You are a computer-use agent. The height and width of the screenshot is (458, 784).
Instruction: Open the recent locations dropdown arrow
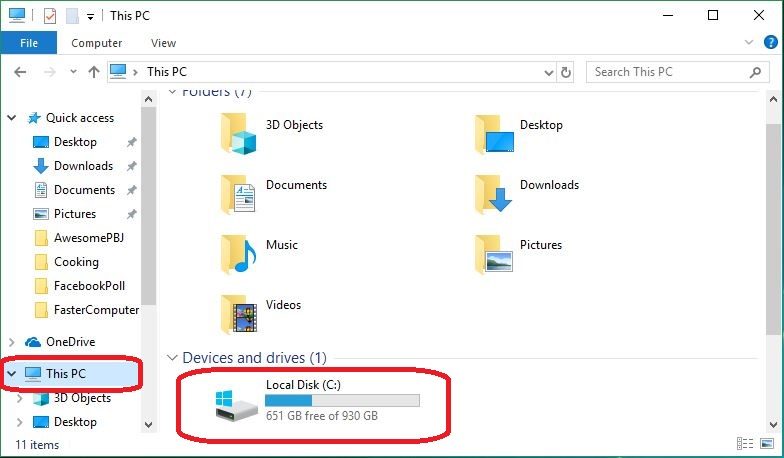click(74, 72)
